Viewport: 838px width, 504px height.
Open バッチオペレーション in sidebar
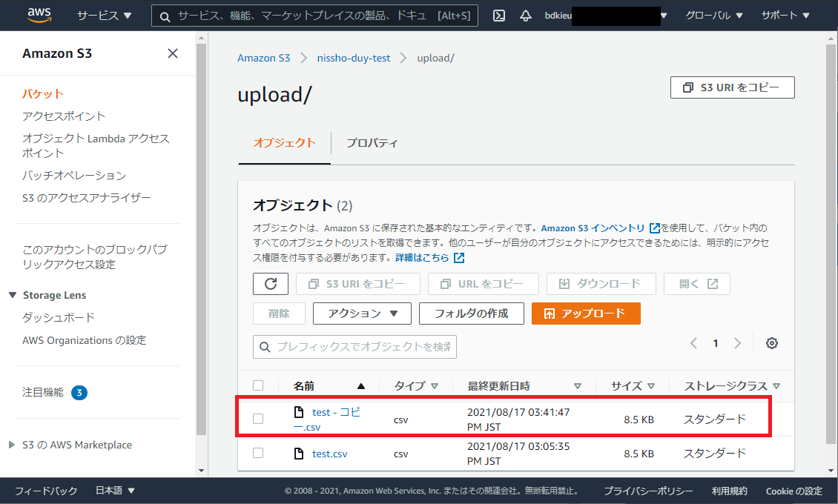click(x=73, y=176)
